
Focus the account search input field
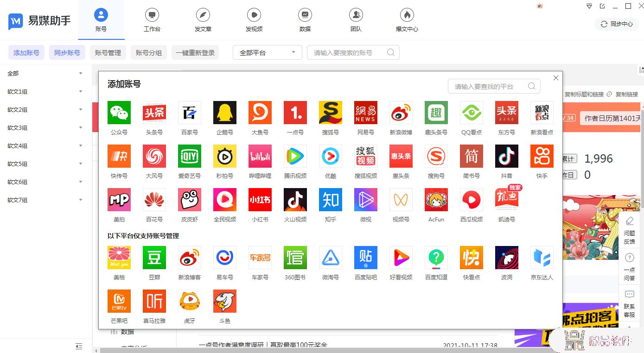click(353, 52)
